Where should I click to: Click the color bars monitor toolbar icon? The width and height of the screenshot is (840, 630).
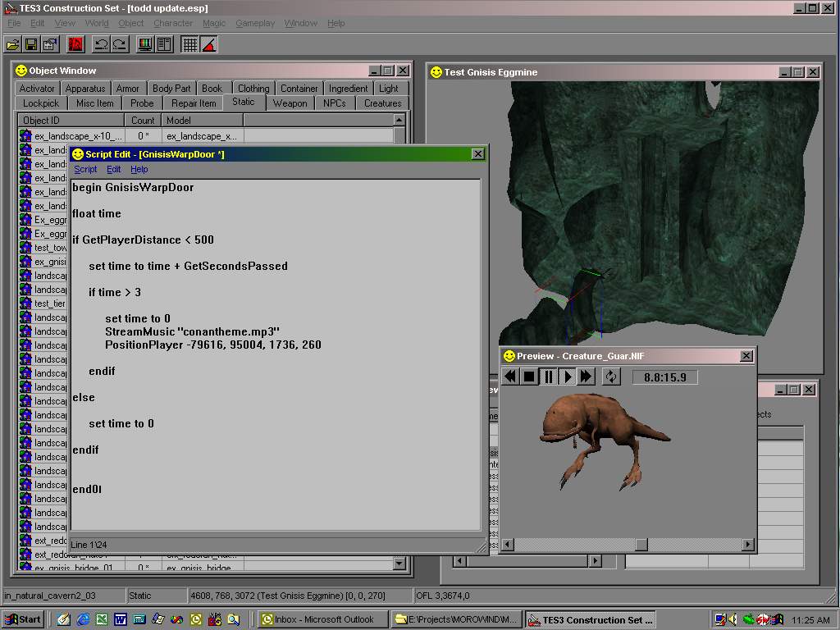point(145,44)
